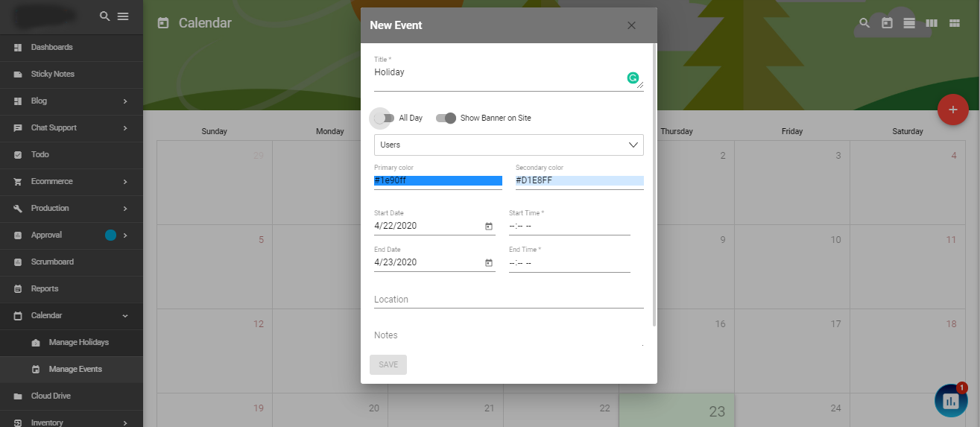The height and width of the screenshot is (427, 980).
Task: Open the Start Date calendar picker icon
Action: (x=489, y=226)
